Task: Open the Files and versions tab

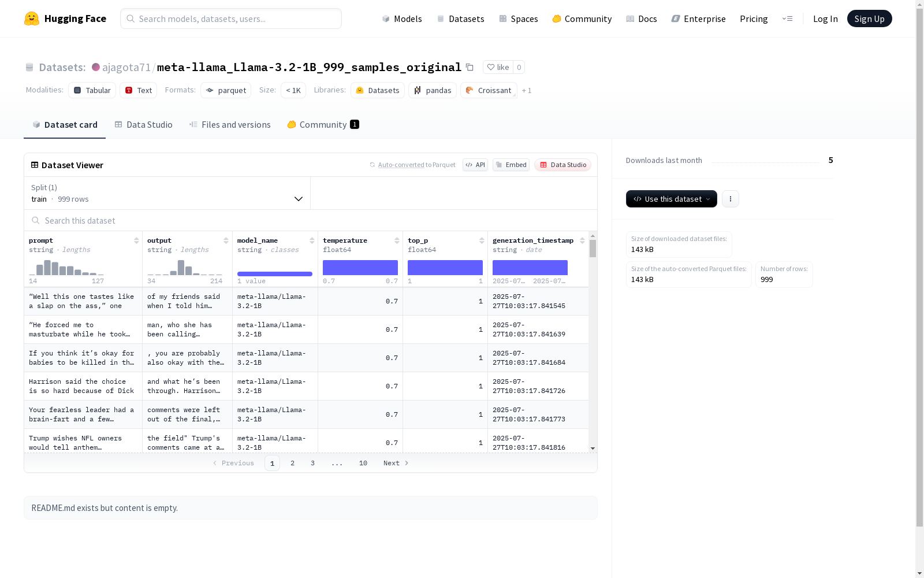Action: click(230, 125)
